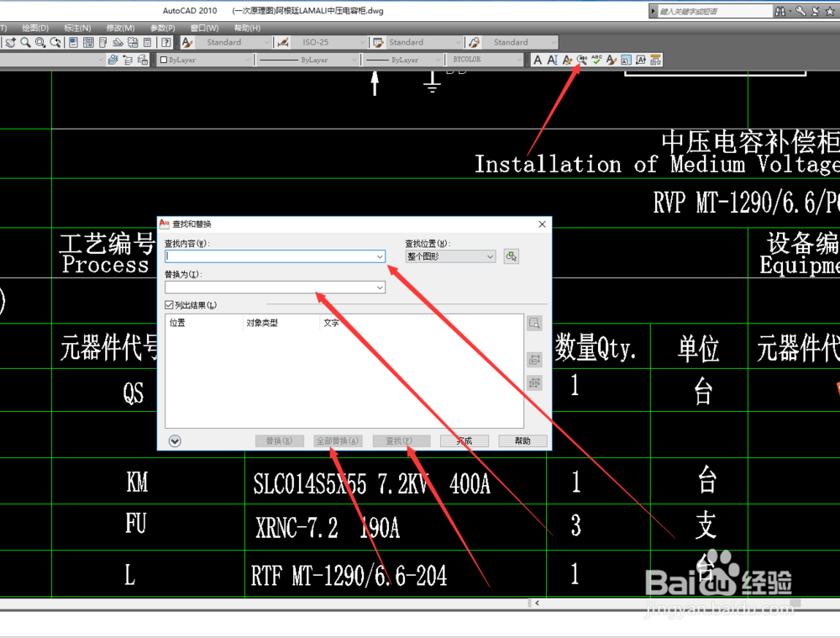Screen dimensions: 840x638
Task: Open the Tool Palettes icon
Action: 102,42
